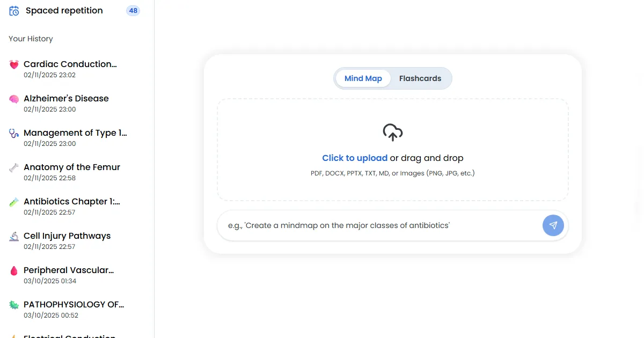Click the test tube icon for Antibiotics Chapter
This screenshot has width=644, height=338.
14,202
